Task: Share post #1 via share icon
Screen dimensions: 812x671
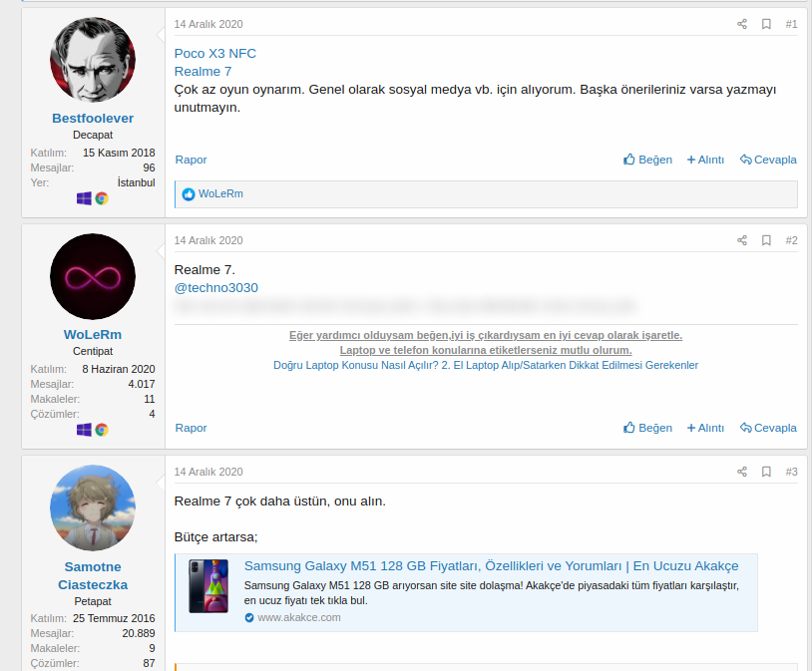Action: click(x=742, y=24)
